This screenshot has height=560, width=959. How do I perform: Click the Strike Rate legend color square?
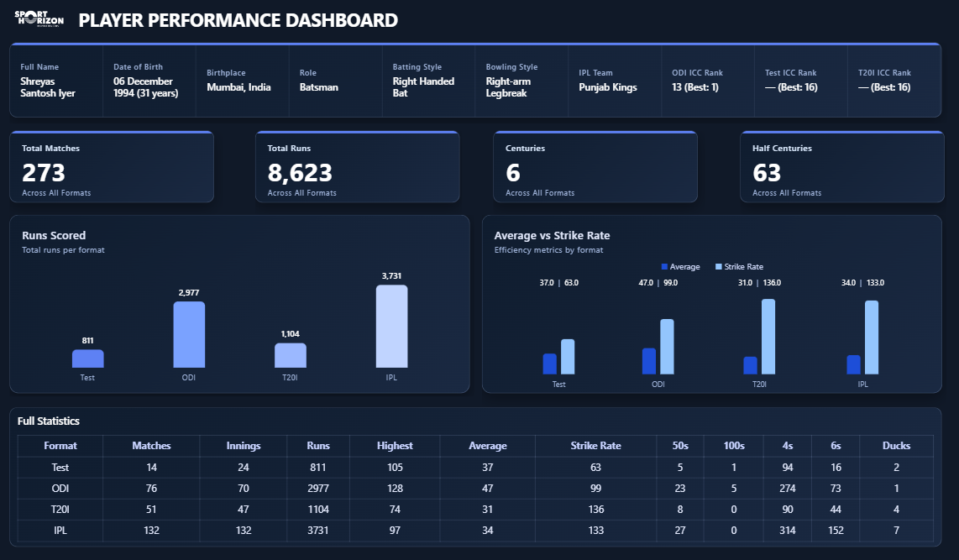719,266
